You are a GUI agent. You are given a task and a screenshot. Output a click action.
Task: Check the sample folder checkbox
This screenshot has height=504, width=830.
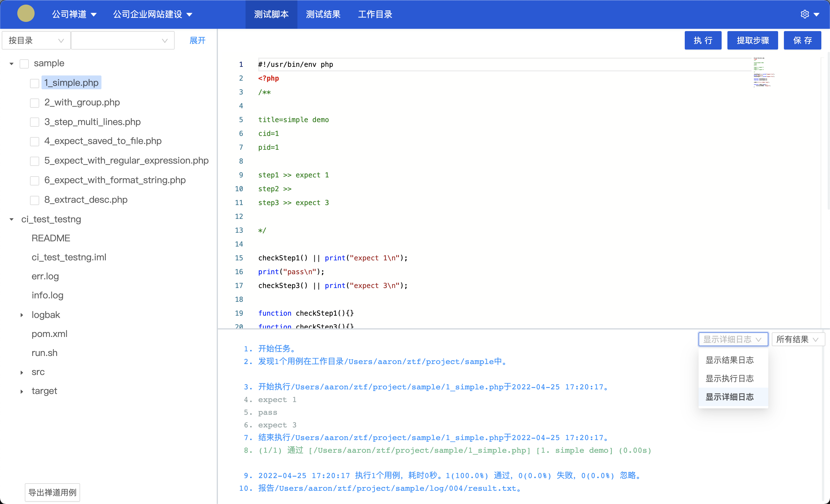coord(24,64)
